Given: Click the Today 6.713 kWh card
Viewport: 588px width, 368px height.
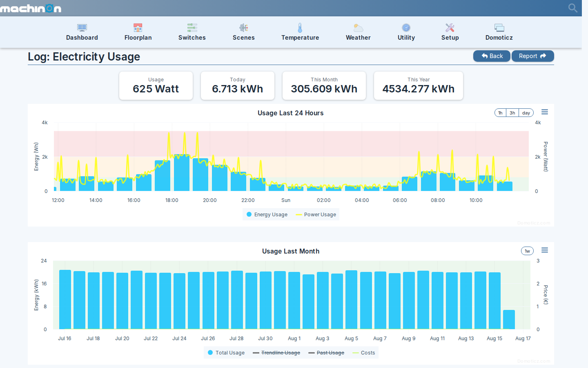Looking at the screenshot, I should (238, 85).
